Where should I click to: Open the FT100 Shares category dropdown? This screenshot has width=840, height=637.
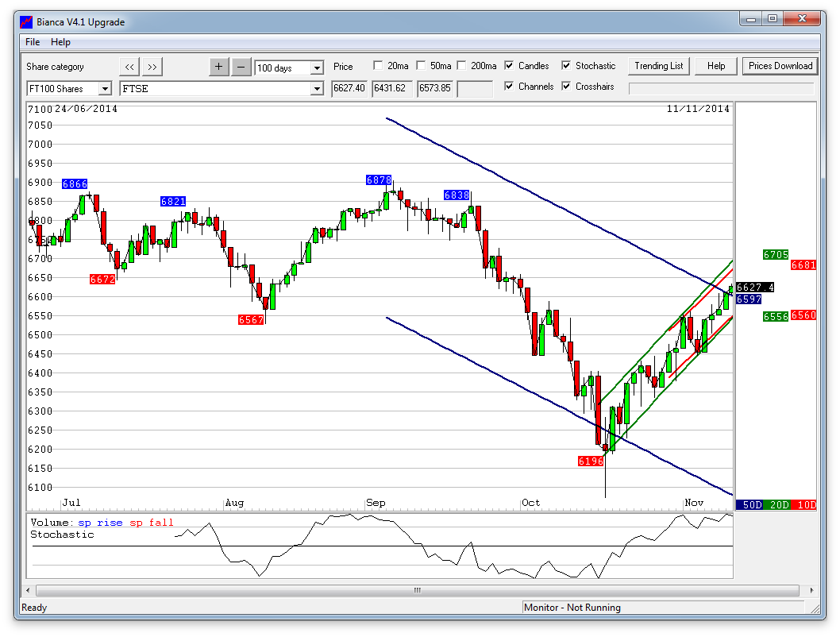[x=105, y=89]
